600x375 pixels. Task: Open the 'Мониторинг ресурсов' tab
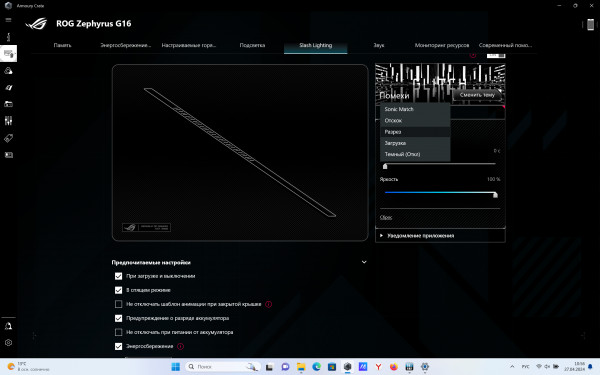[x=442, y=45]
